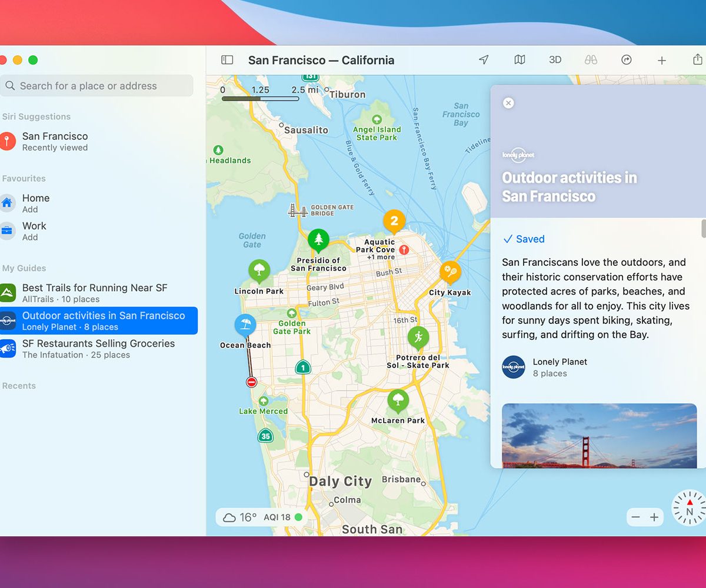Click the plus add button in toolbar
Viewport: 706px width, 588px height.
662,61
